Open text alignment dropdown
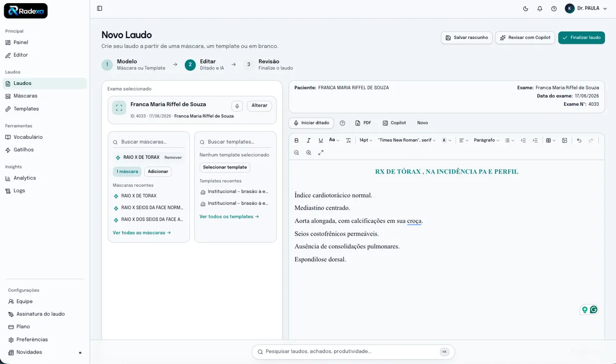This screenshot has height=364, width=616. click(x=464, y=140)
